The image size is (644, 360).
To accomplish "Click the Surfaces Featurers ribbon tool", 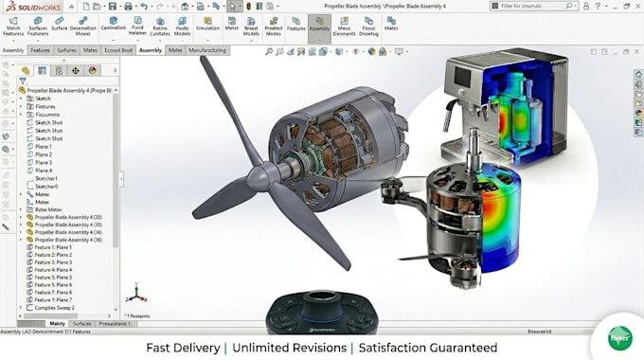I will [38, 27].
